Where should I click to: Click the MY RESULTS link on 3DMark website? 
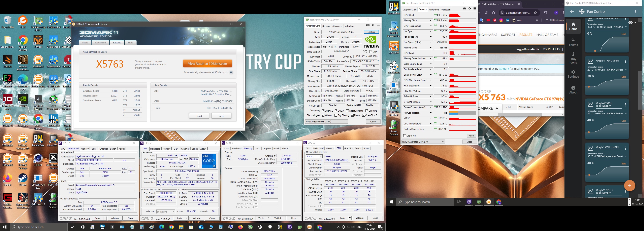[x=551, y=49]
